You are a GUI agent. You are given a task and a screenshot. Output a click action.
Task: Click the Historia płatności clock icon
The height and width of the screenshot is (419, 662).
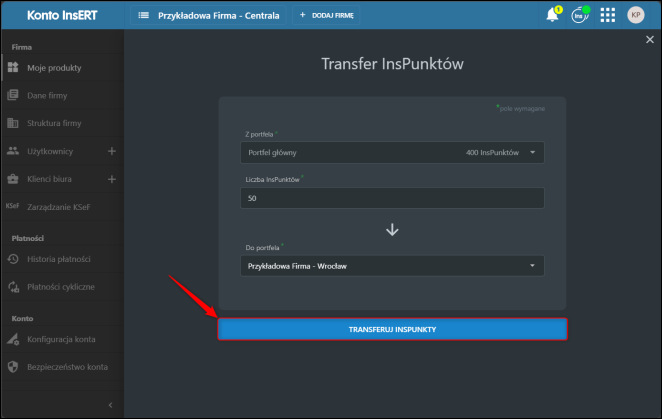(13, 259)
